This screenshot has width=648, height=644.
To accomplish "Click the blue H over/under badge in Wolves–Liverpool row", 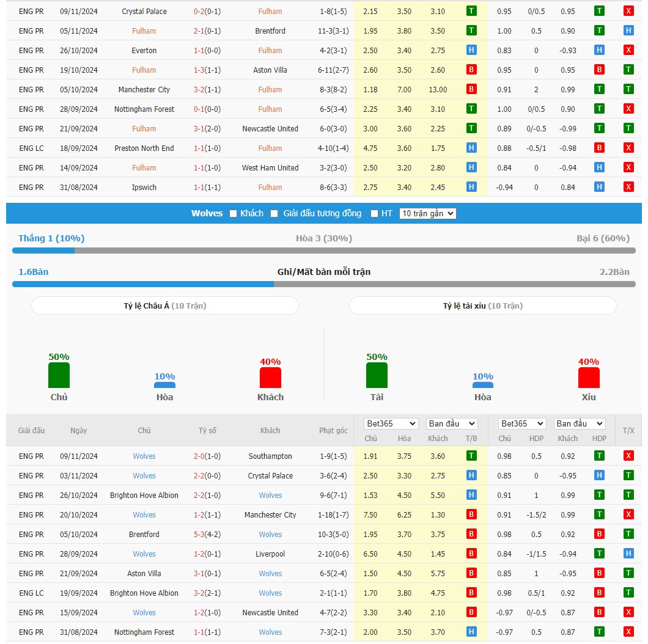I will click(628, 554).
